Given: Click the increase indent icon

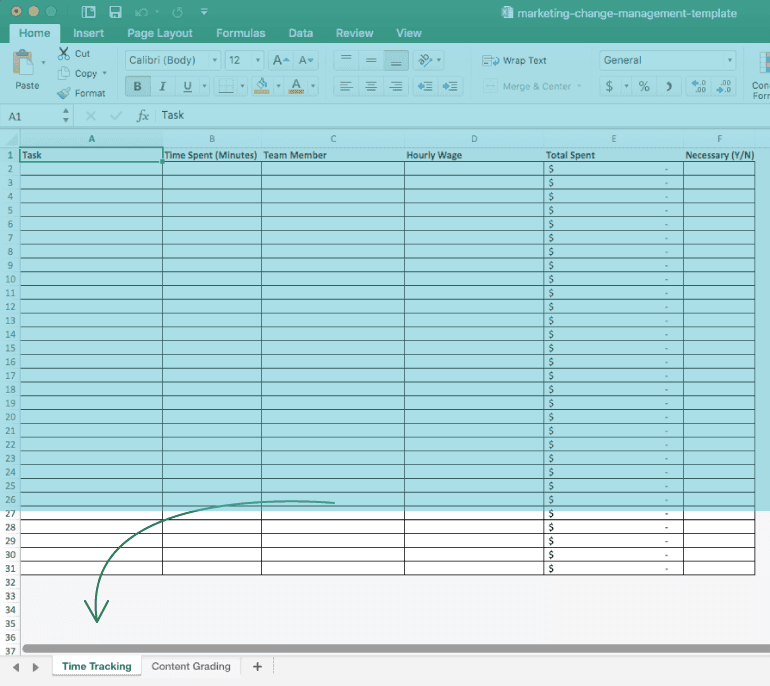Looking at the screenshot, I should coord(451,87).
